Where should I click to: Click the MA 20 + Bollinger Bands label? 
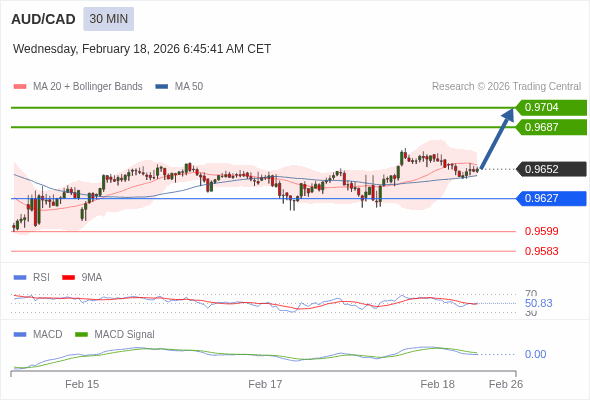coord(88,87)
